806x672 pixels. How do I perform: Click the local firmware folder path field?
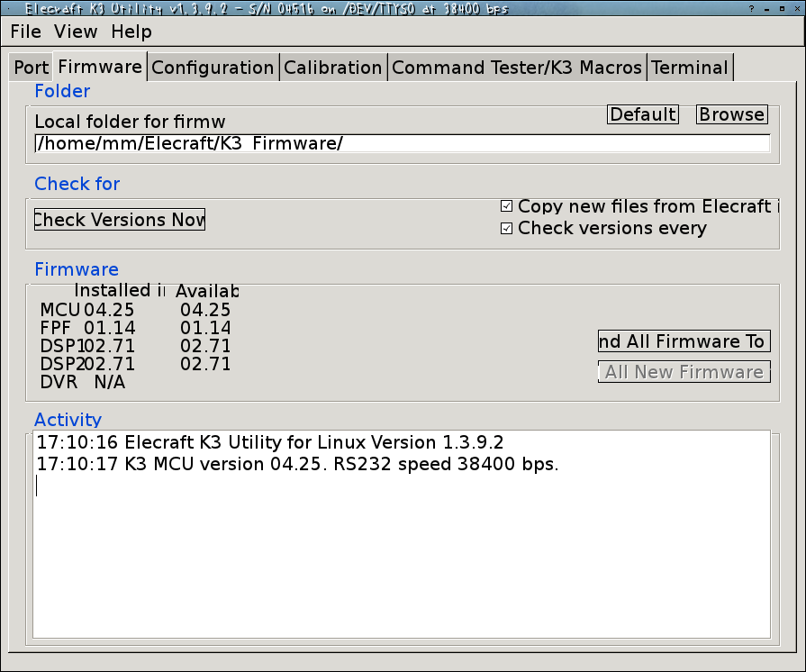tap(402, 144)
